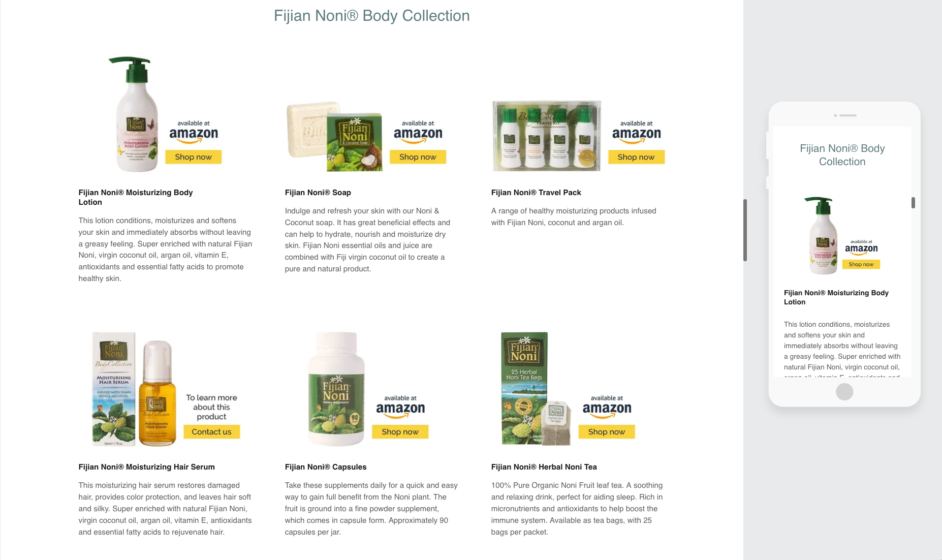
Task: Click the Moisturizing Hair Serum product image
Action: click(134, 389)
